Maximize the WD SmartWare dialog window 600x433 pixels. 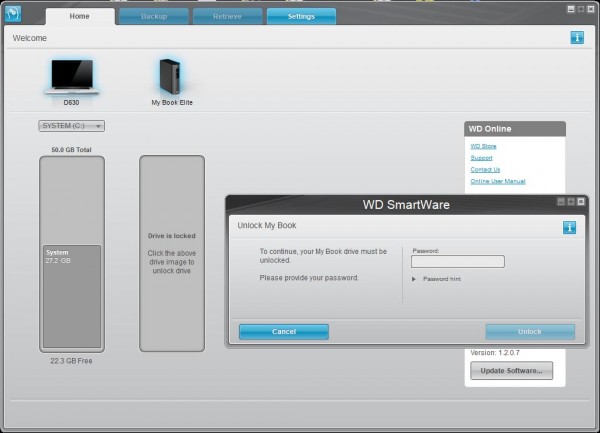571,202
